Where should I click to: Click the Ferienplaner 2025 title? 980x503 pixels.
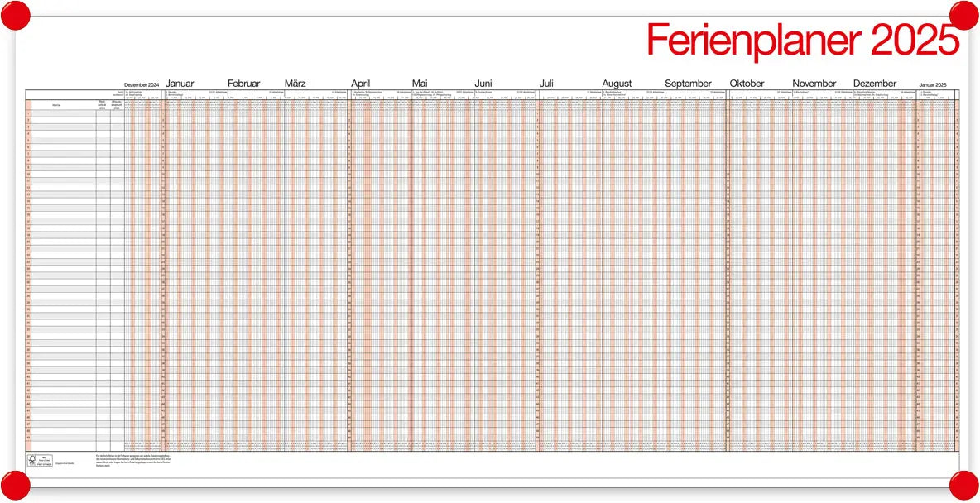click(x=802, y=40)
